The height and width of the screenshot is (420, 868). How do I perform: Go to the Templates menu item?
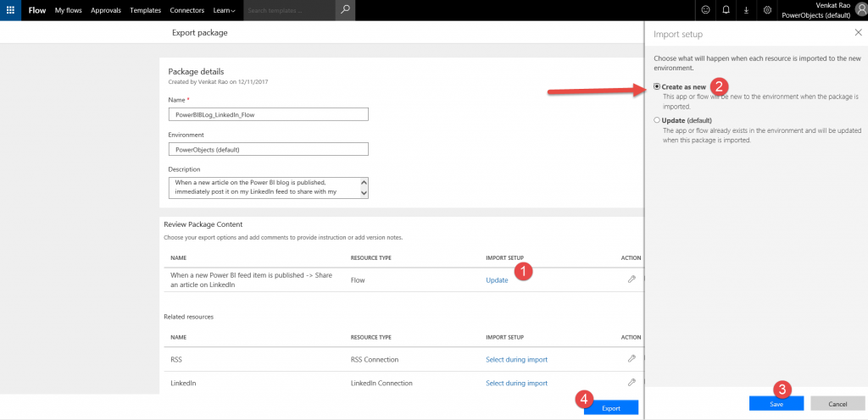(147, 10)
